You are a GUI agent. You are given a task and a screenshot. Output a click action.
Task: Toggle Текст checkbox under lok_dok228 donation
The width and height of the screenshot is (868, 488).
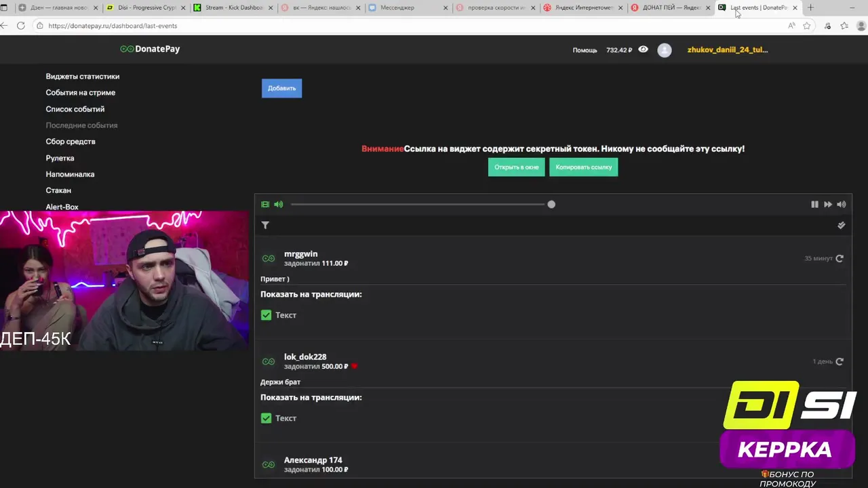point(266,418)
